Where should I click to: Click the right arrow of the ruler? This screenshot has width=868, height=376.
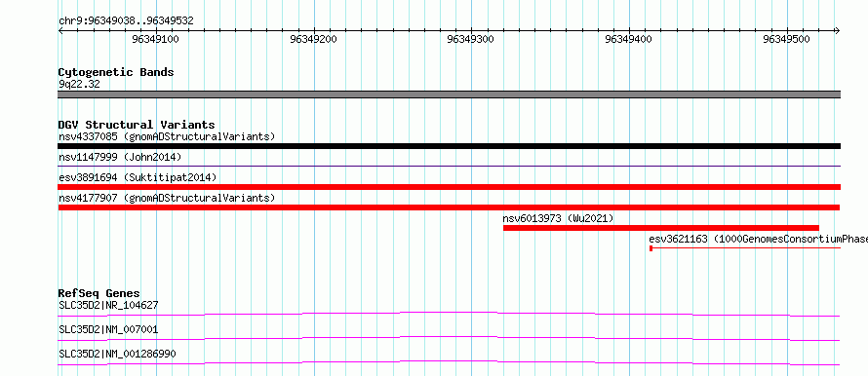pos(837,31)
